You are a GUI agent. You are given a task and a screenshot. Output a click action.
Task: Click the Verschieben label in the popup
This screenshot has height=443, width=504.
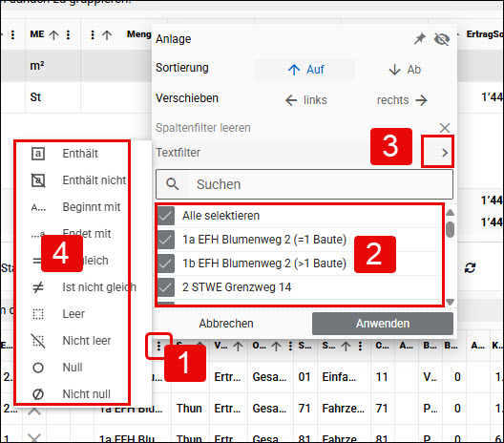click(x=187, y=98)
